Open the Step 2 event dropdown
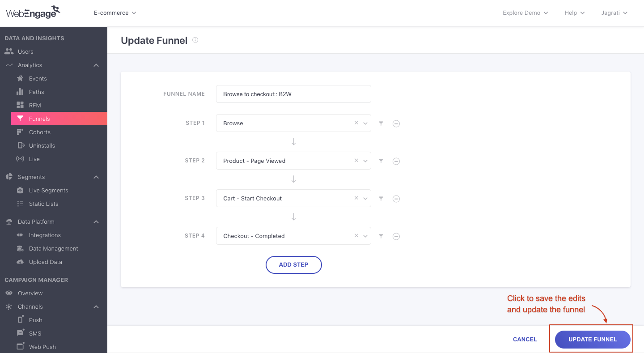This screenshot has width=644, height=353. (365, 161)
